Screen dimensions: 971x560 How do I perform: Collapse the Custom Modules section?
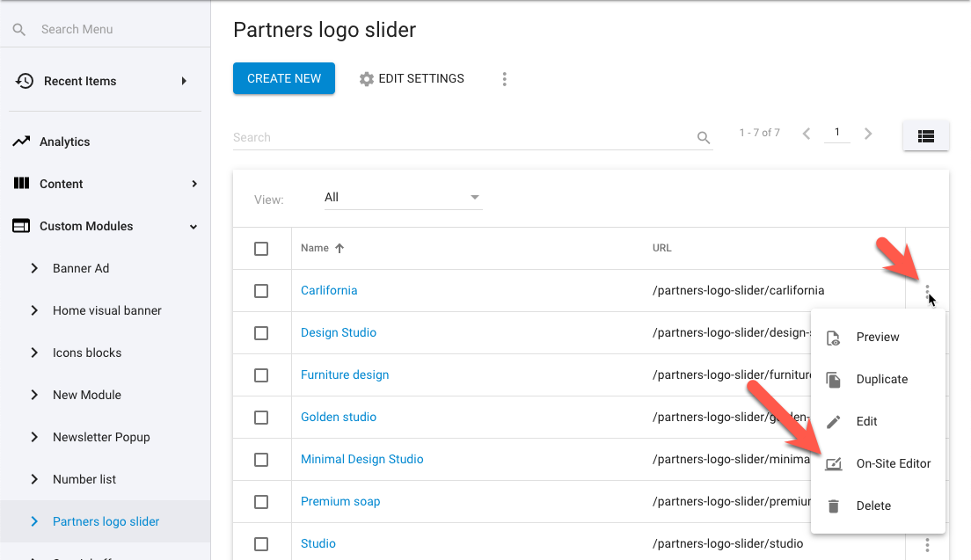click(193, 227)
